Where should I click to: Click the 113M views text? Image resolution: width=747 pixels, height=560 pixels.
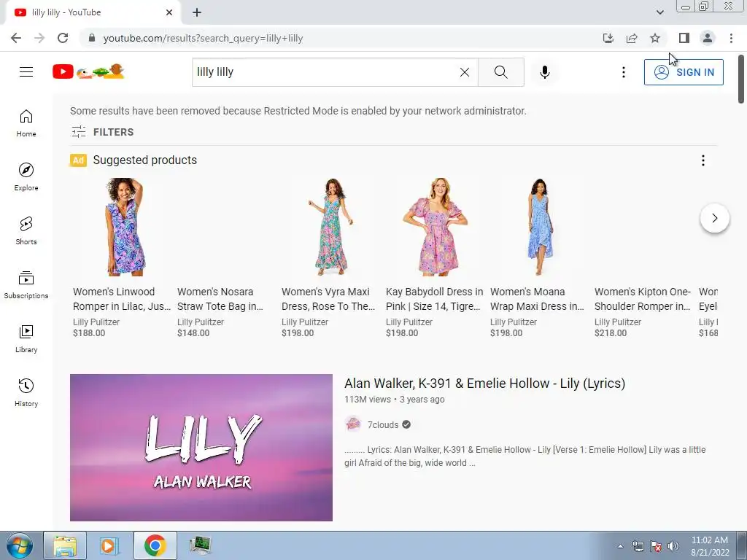(x=368, y=400)
